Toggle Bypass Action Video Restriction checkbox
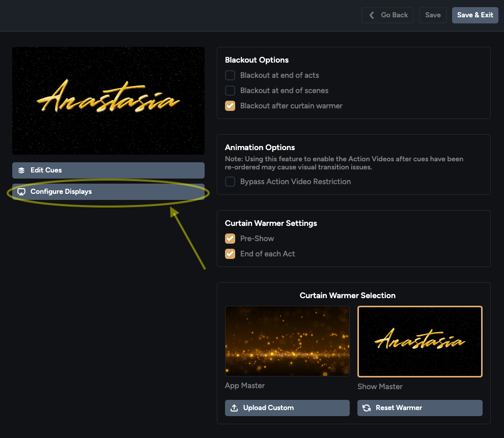This screenshot has width=504, height=438. (x=230, y=182)
